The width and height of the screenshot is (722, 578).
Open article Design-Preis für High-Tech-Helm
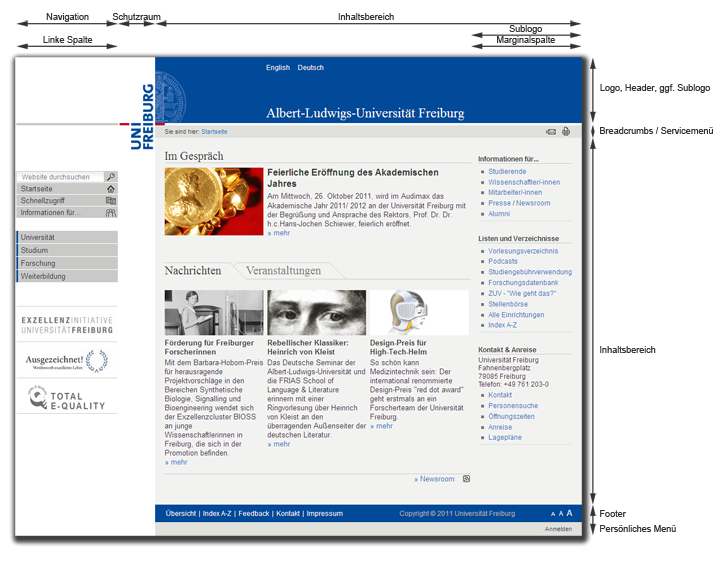tap(399, 347)
